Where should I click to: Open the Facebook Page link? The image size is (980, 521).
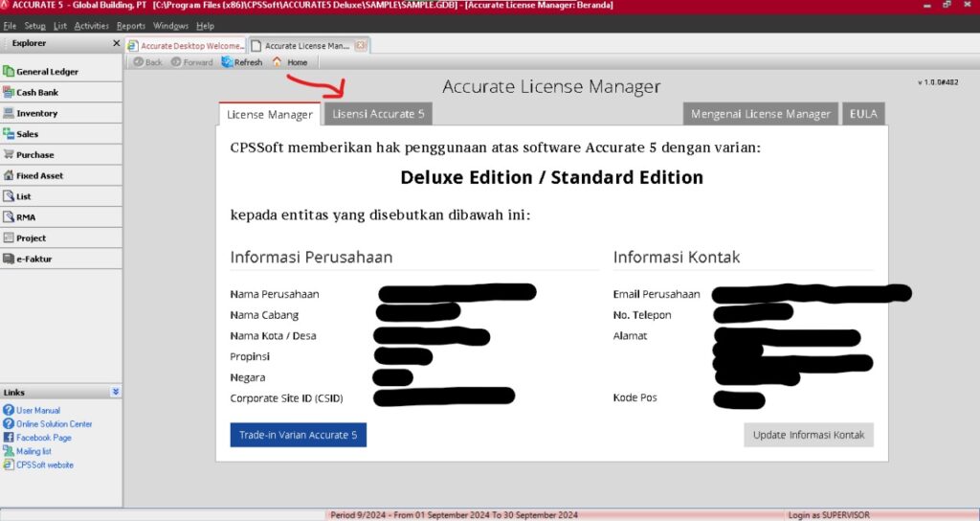(x=44, y=438)
